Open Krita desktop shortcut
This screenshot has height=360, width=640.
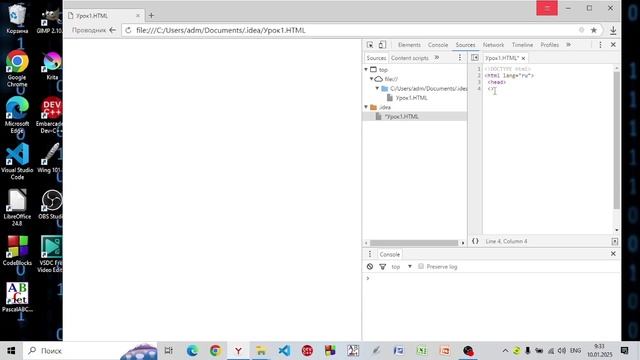(x=52, y=65)
